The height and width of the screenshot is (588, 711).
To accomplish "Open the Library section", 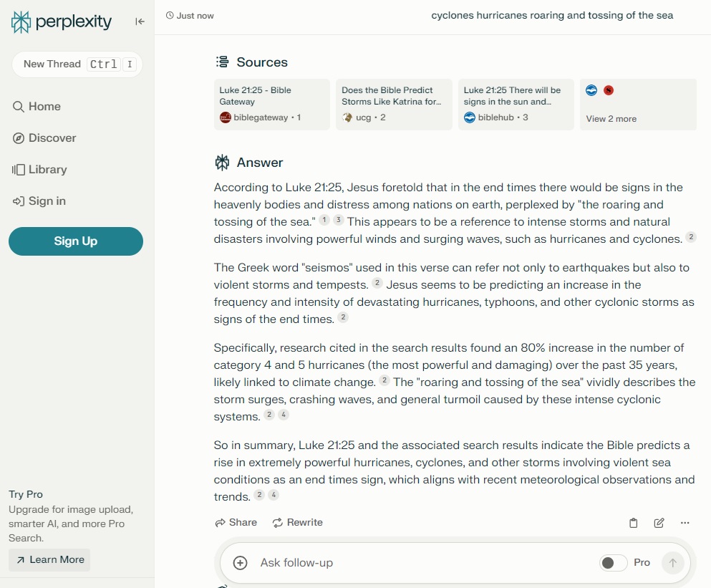I will coord(40,170).
